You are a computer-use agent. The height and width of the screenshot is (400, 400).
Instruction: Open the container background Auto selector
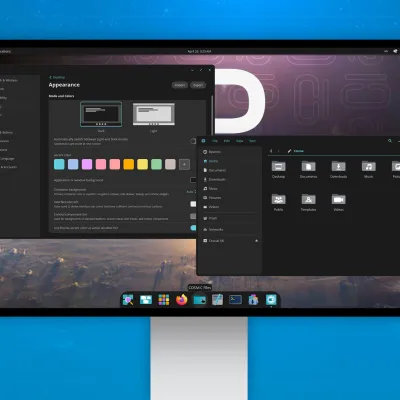tap(191, 192)
